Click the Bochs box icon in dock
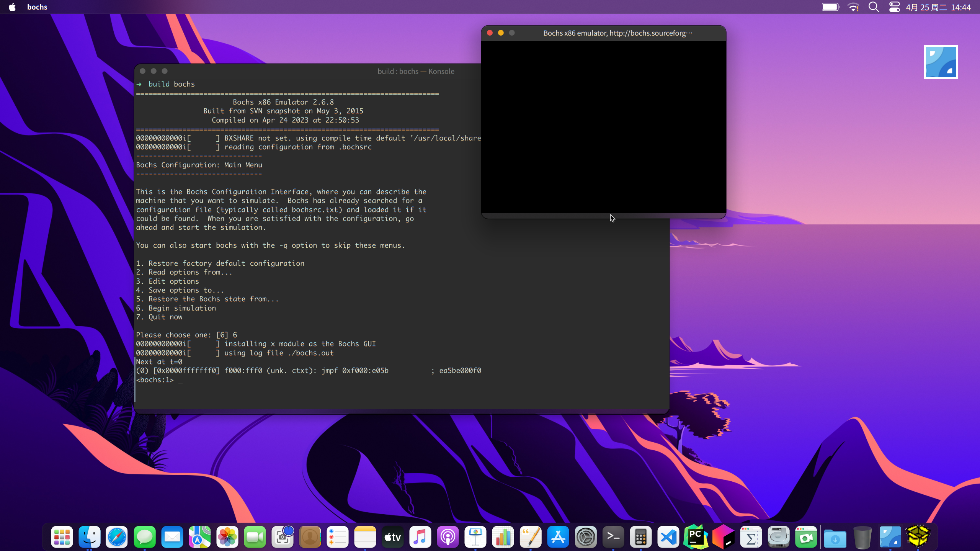 (x=918, y=536)
